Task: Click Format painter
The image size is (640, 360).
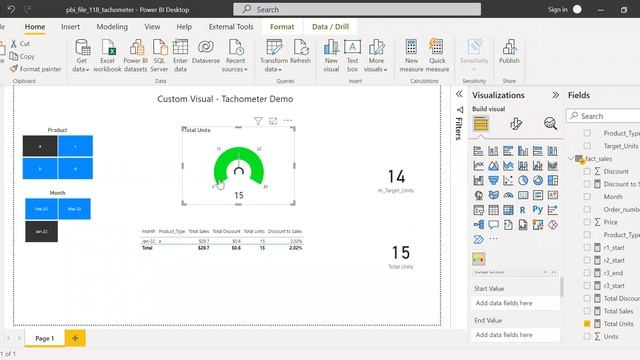Action: [x=36, y=69]
